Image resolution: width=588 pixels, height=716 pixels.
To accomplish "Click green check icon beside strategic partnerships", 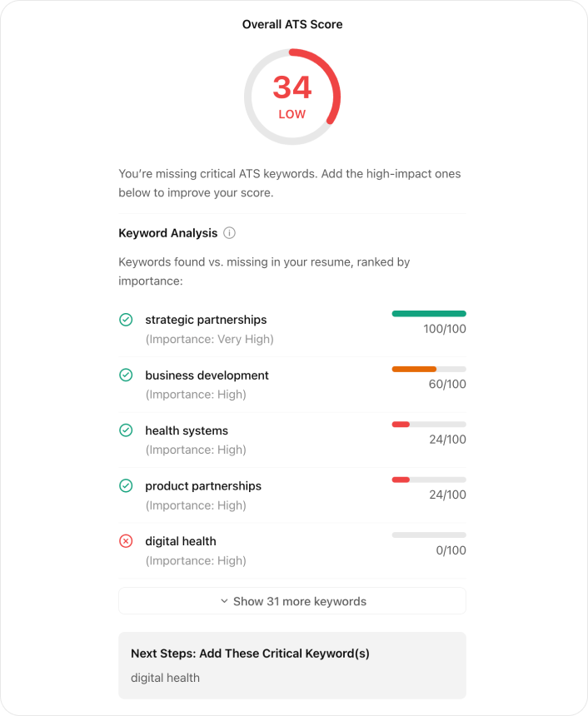I will (126, 320).
